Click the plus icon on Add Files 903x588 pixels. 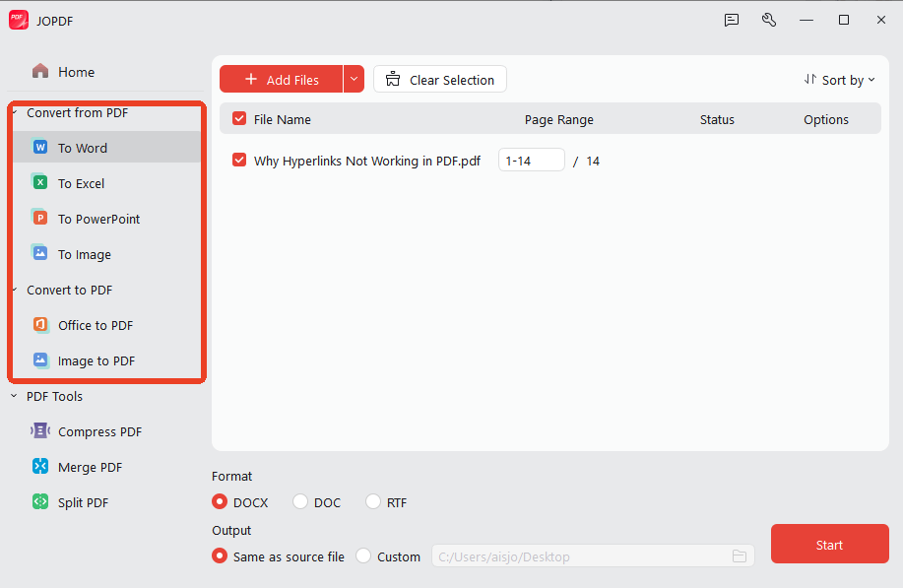(x=251, y=79)
